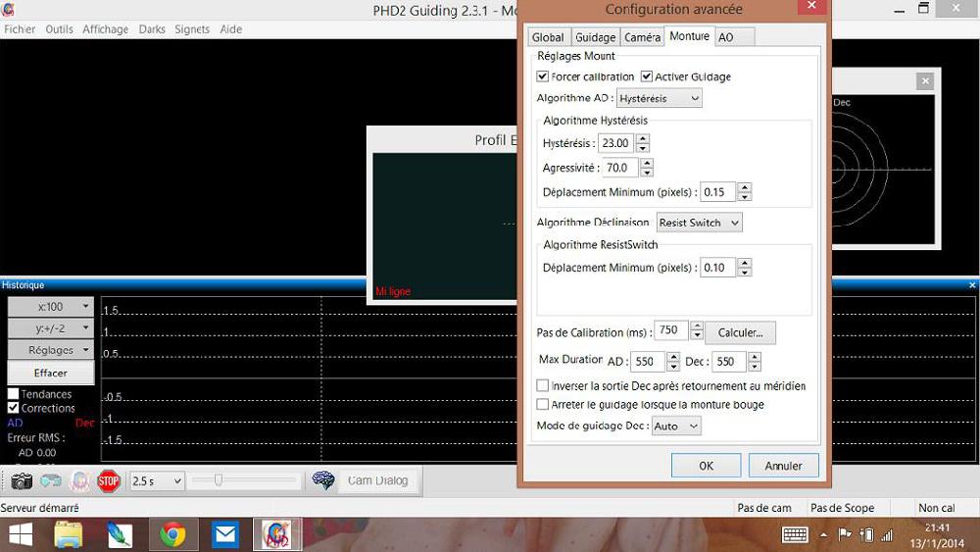Decrease Max Duration Dec stepper
Screen dimensions: 980x552
coord(755,366)
